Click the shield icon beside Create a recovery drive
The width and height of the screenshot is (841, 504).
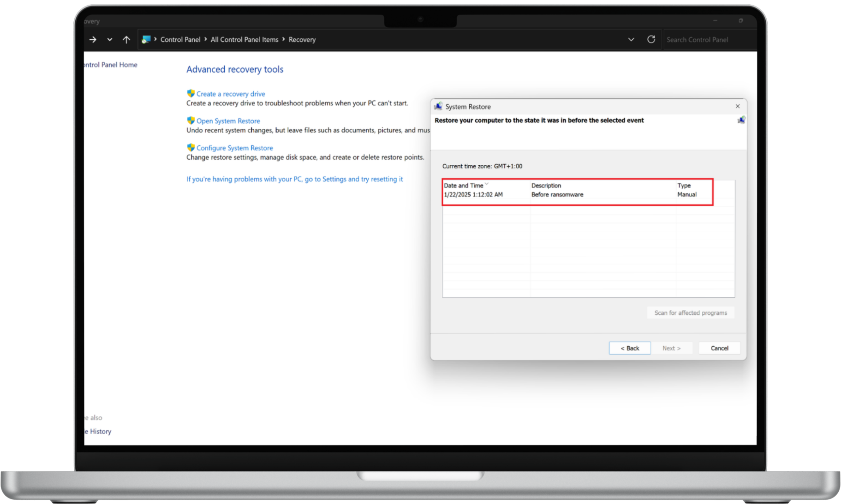tap(191, 93)
